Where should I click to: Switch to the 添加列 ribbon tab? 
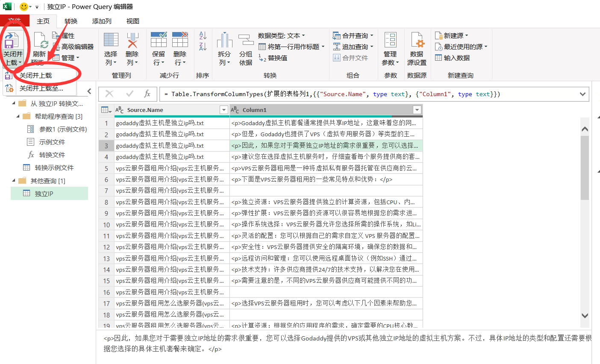tap(102, 21)
